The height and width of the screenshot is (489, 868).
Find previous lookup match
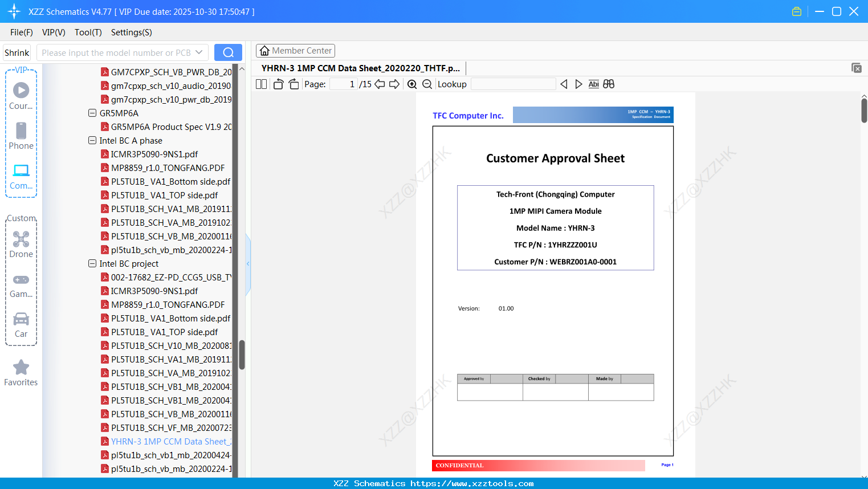564,84
